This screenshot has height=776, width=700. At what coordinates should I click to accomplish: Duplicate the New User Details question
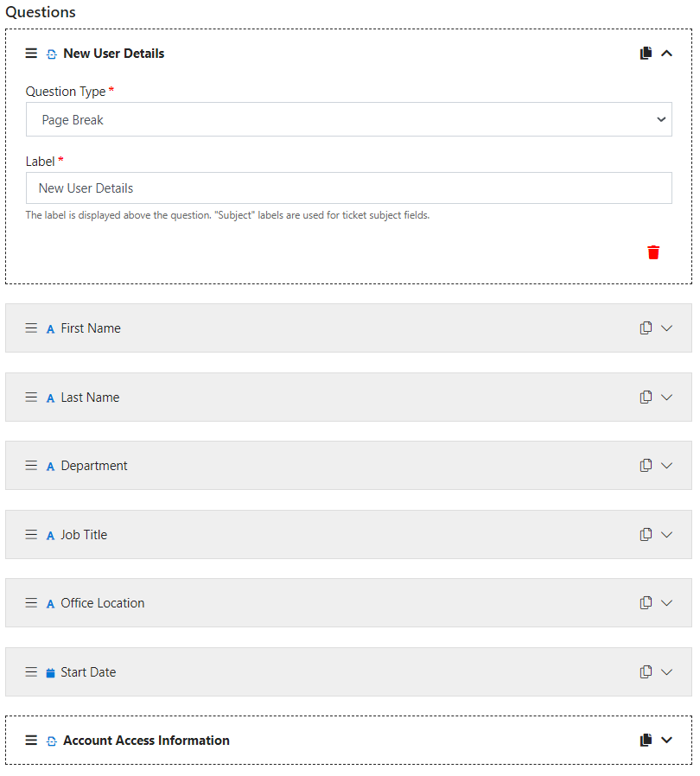pos(646,54)
